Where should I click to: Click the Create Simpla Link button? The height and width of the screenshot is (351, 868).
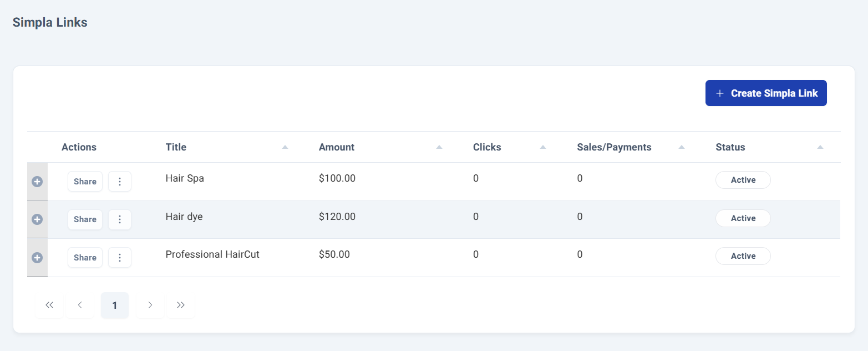pos(766,93)
